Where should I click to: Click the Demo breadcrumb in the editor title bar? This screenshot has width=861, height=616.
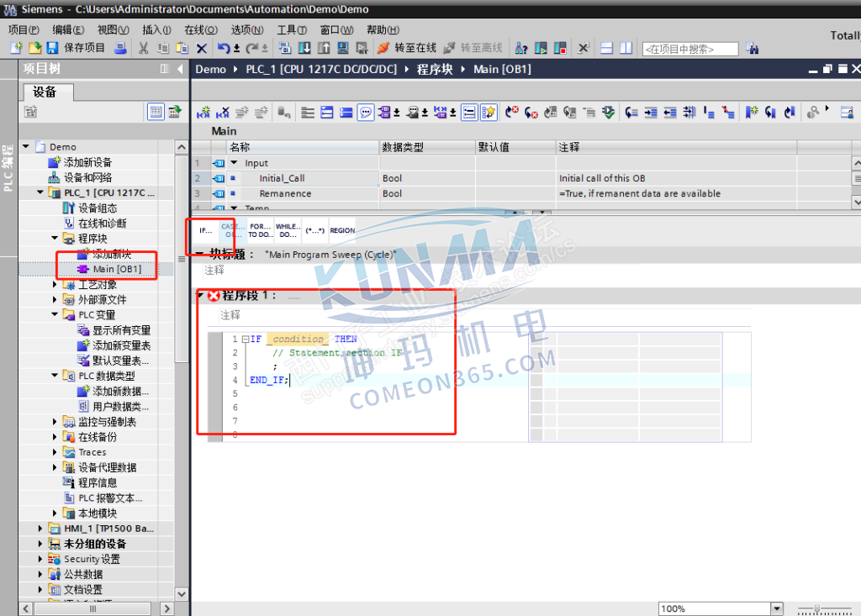tap(211, 69)
